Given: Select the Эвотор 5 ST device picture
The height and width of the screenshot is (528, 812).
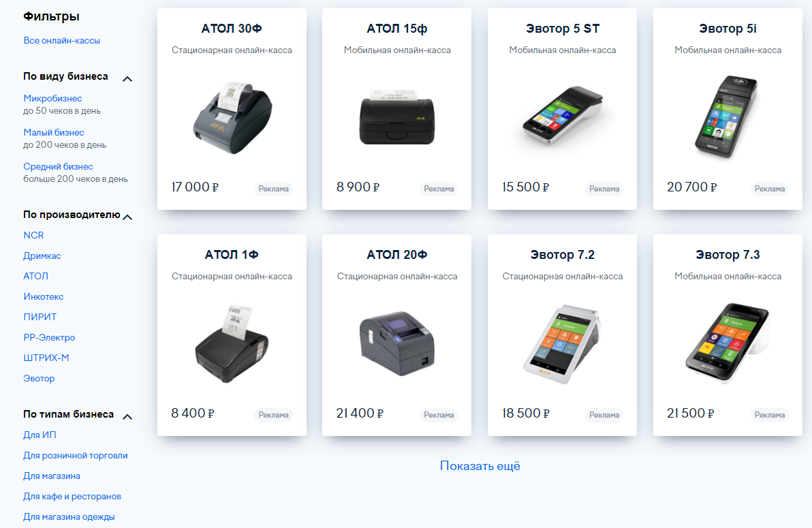Looking at the screenshot, I should [x=563, y=117].
